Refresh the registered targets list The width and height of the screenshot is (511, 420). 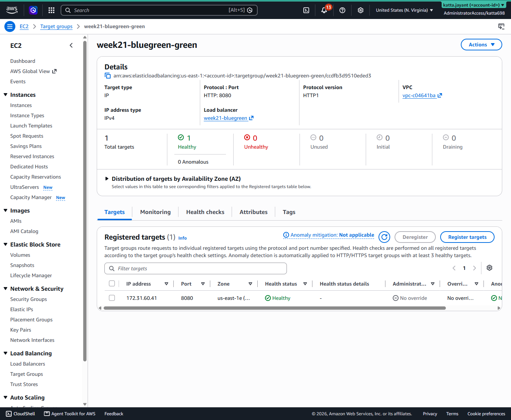point(384,237)
